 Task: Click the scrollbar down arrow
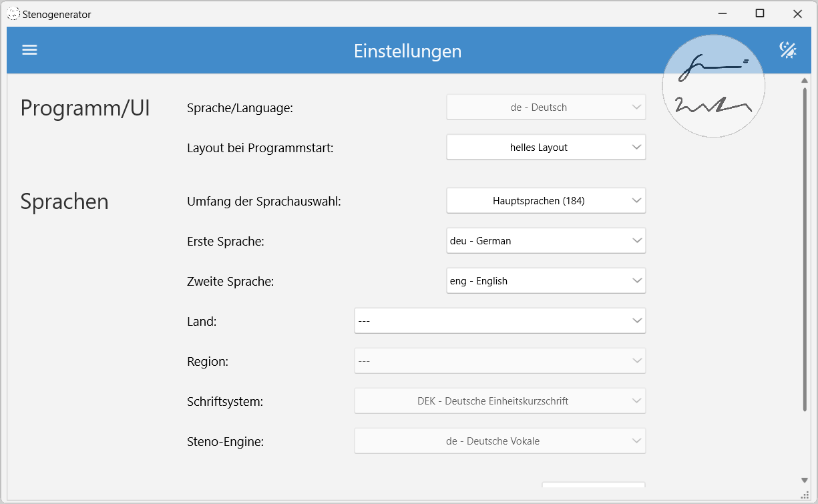coord(805,480)
